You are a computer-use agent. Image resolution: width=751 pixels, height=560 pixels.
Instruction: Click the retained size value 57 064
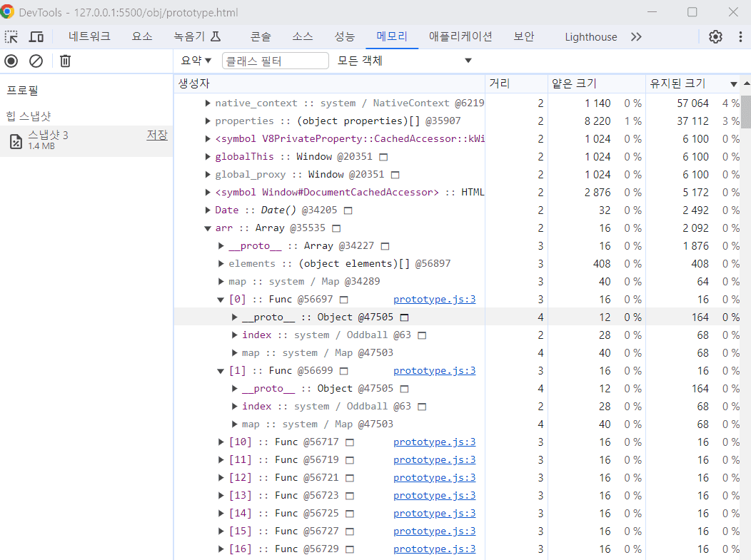pyautogui.click(x=692, y=103)
